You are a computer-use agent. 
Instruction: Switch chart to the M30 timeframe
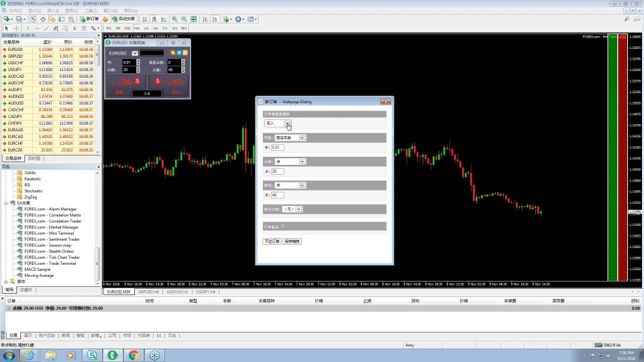(137, 28)
